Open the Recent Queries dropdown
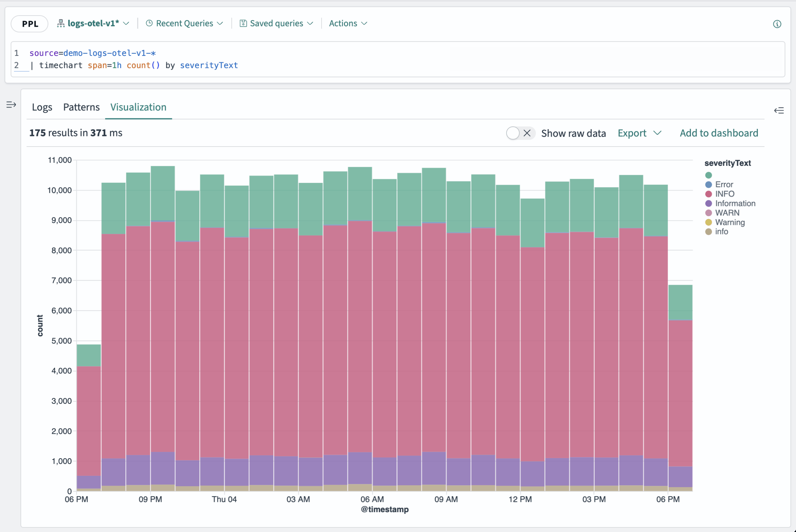 [x=185, y=23]
